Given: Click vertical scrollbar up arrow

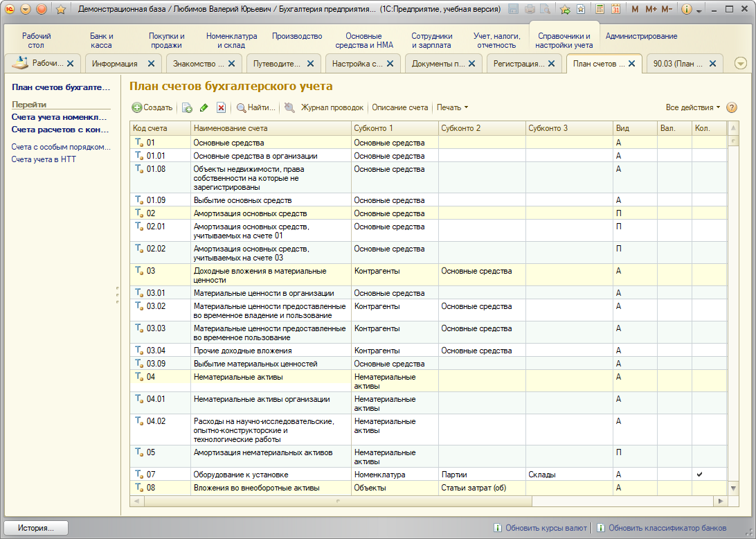Looking at the screenshot, I should point(733,128).
